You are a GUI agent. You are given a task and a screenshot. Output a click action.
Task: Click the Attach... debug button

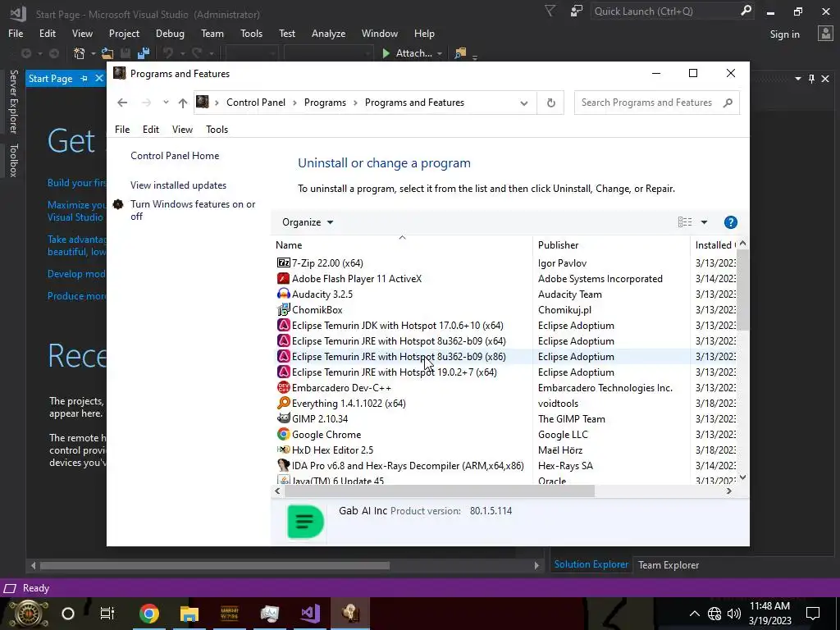(407, 53)
